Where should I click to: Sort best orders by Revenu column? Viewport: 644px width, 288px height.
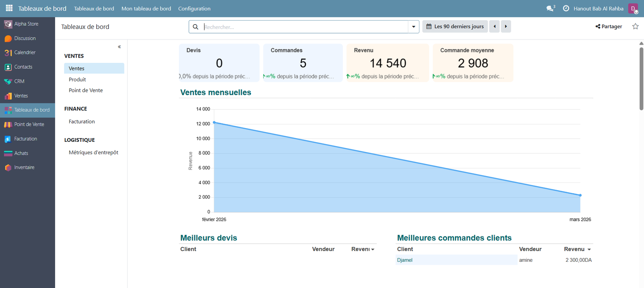pyautogui.click(x=577, y=249)
